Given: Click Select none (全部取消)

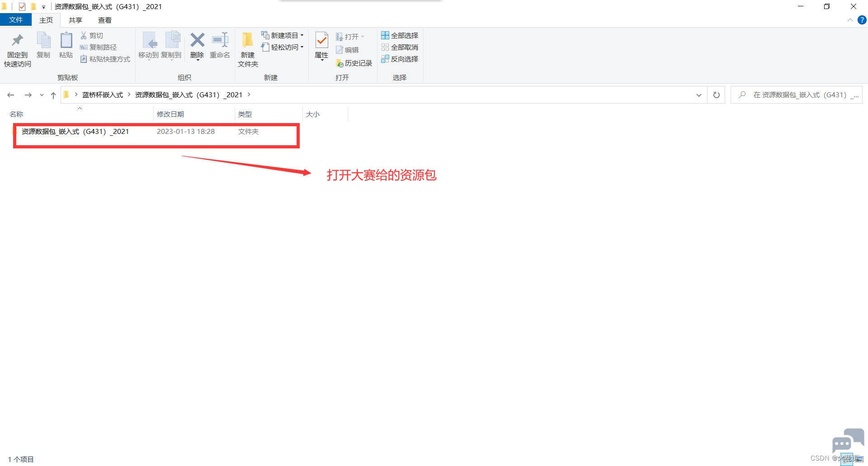Looking at the screenshot, I should 400,47.
